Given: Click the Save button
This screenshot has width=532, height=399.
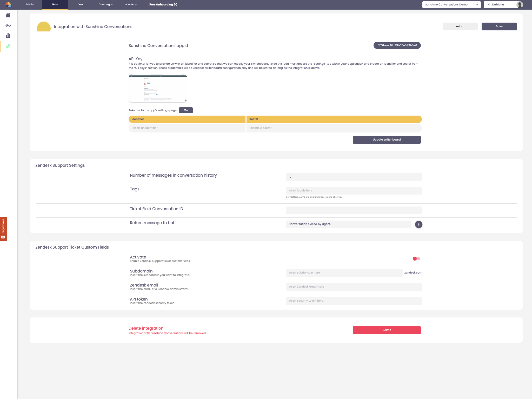Looking at the screenshot, I should point(499,26).
